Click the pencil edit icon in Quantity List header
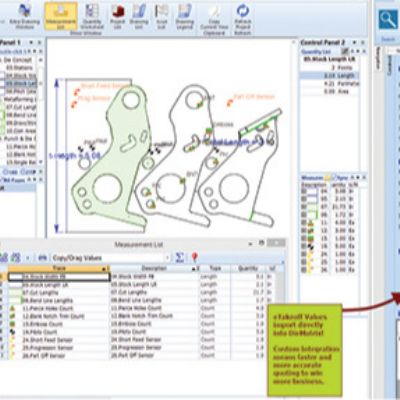This screenshot has height=400, width=400. pos(345,51)
